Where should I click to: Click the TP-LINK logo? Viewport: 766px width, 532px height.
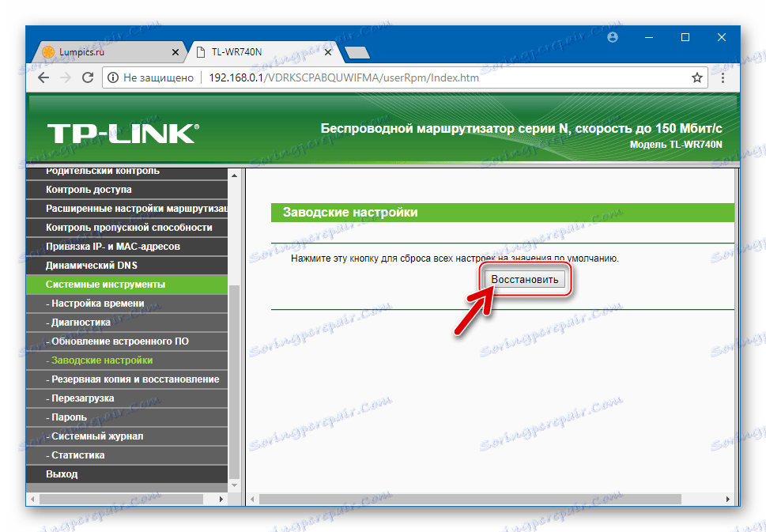(123, 134)
